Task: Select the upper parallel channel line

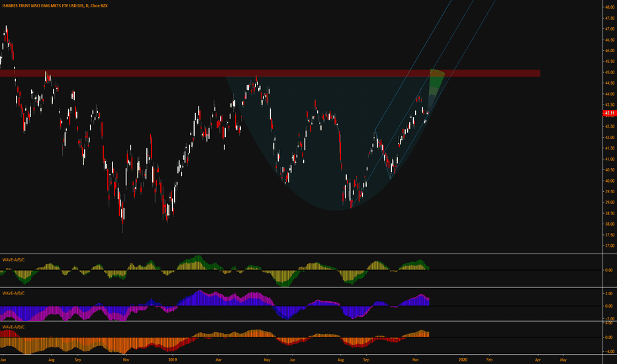Action: (x=413, y=65)
